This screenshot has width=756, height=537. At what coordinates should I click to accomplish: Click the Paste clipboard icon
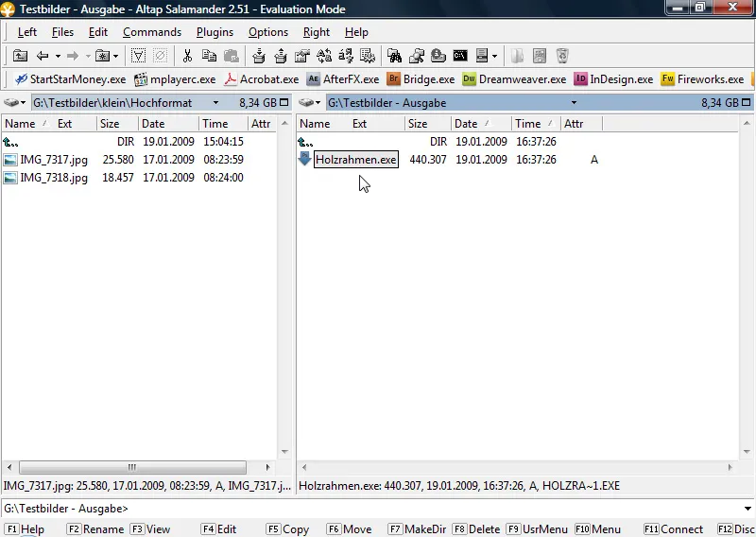[x=232, y=56]
